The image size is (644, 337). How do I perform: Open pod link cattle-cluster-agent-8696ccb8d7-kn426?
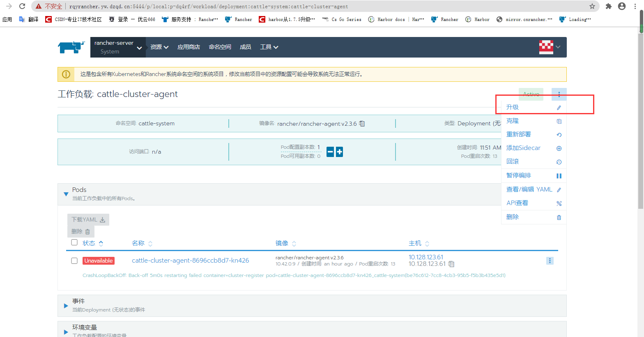191,261
